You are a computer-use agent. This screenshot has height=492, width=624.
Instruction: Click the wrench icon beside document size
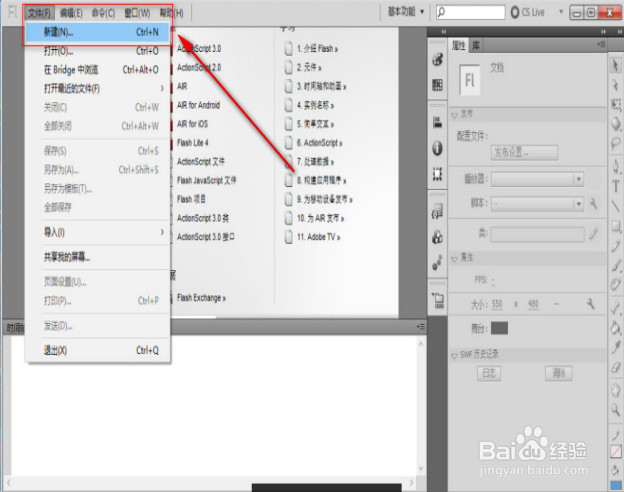(x=591, y=304)
